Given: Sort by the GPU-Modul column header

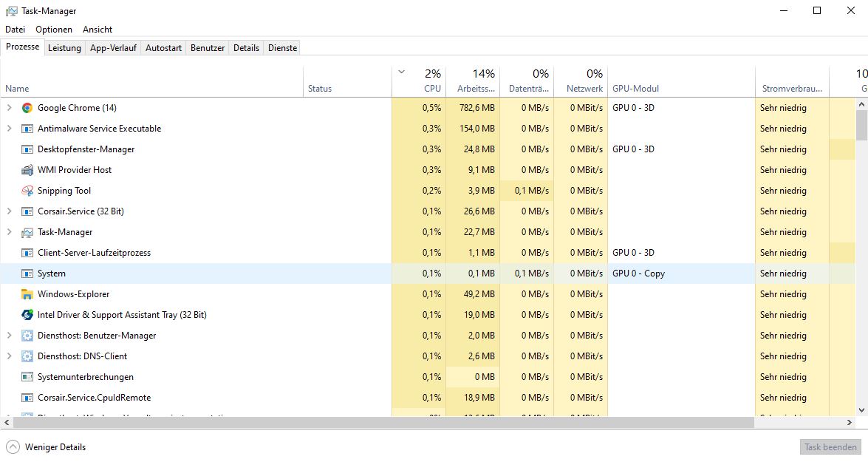Looking at the screenshot, I should coord(681,82).
